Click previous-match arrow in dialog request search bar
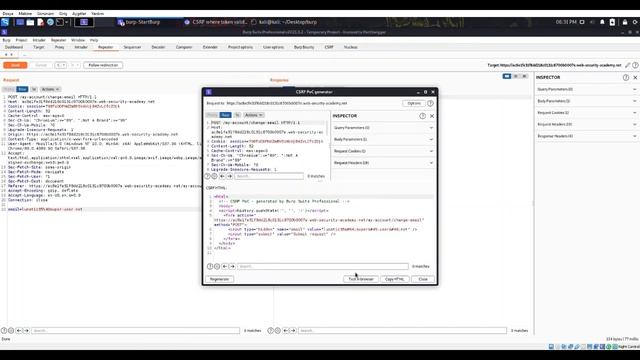 (x=222, y=176)
